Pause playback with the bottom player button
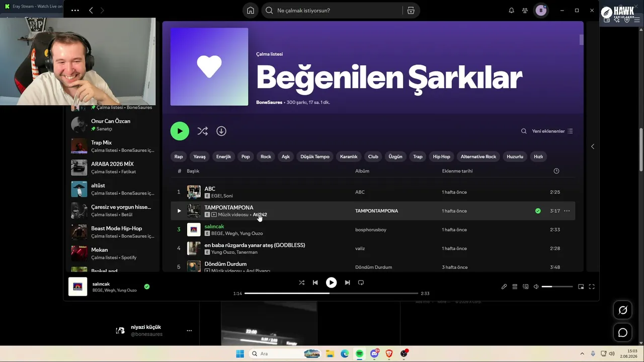The width and height of the screenshot is (644, 362). pos(331,283)
